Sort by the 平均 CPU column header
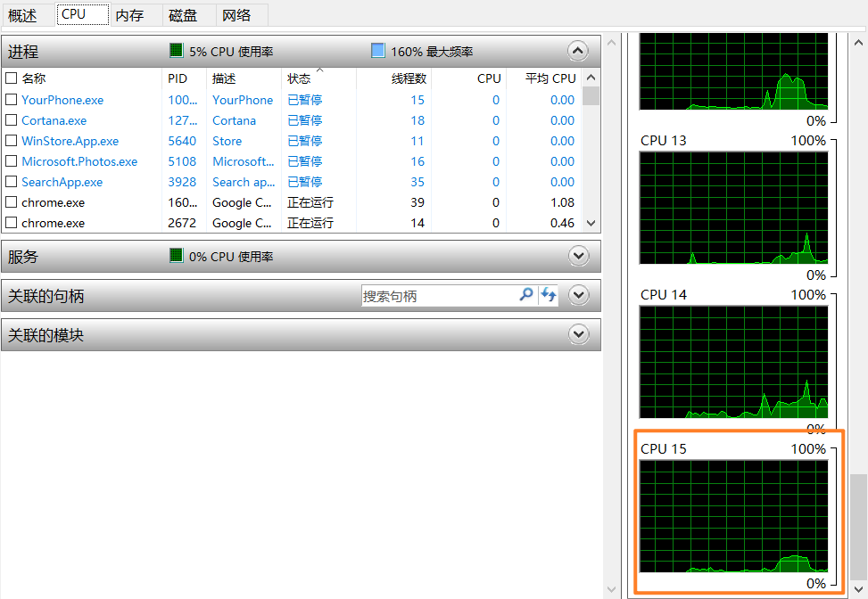This screenshot has width=868, height=599. [550, 78]
